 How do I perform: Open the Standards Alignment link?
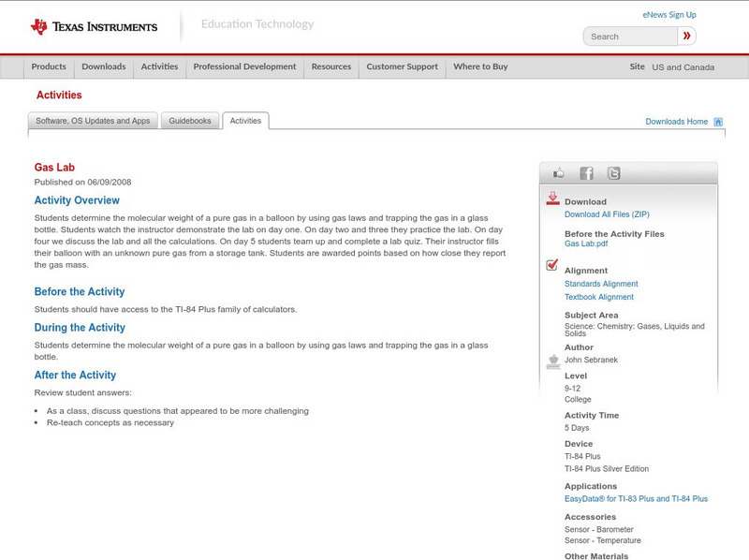coord(601,284)
